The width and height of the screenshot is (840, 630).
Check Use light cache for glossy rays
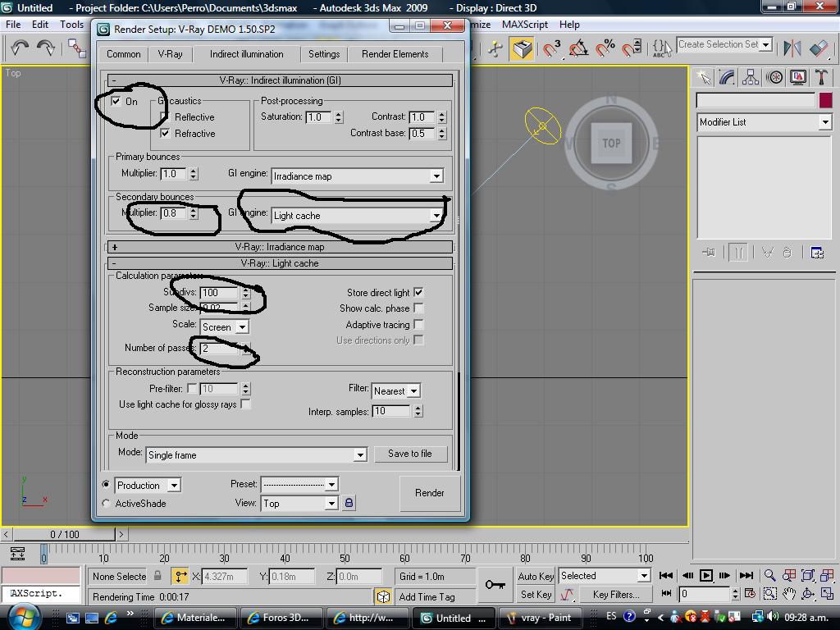coord(245,404)
